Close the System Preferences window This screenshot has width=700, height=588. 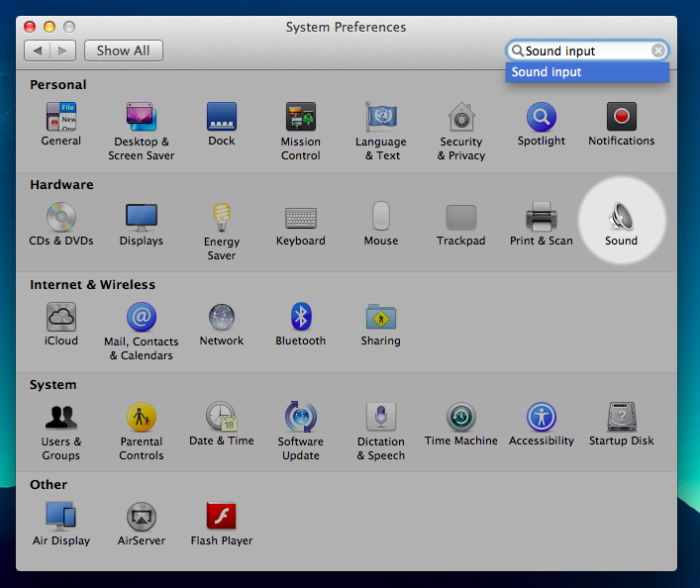pos(30,27)
